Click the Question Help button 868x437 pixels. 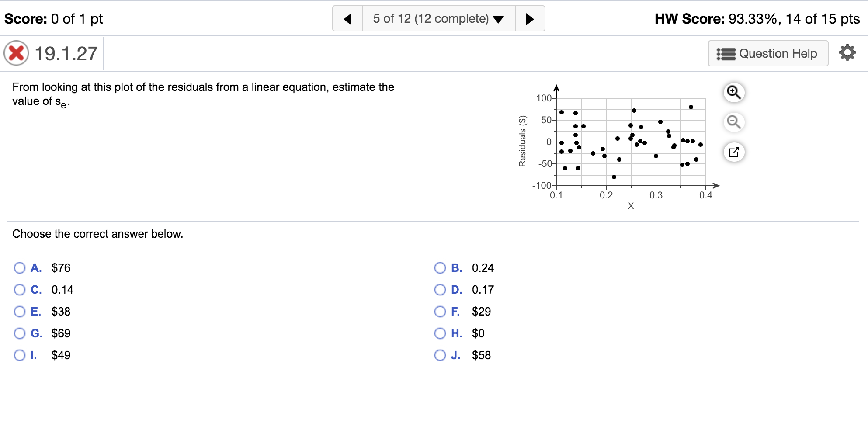click(x=768, y=53)
